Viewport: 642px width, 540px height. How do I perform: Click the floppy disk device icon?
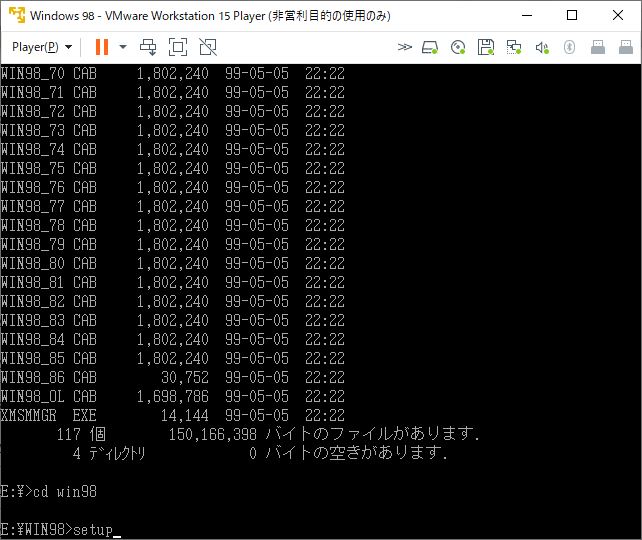click(x=486, y=47)
